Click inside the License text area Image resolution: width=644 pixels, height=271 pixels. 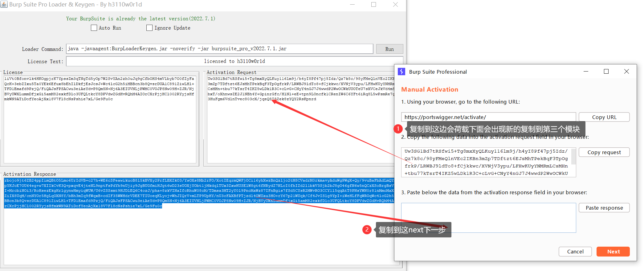point(100,120)
